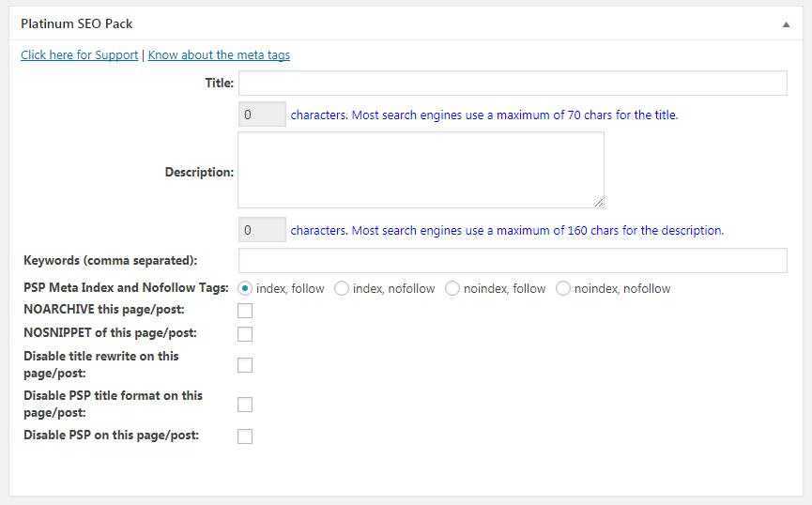Choose the noindex, nofollow radio option
Image resolution: width=812 pixels, height=505 pixels.
[563, 289]
